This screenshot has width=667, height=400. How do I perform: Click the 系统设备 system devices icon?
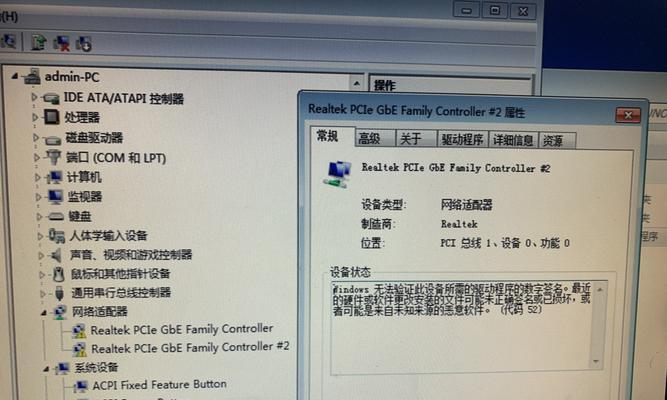click(x=63, y=368)
